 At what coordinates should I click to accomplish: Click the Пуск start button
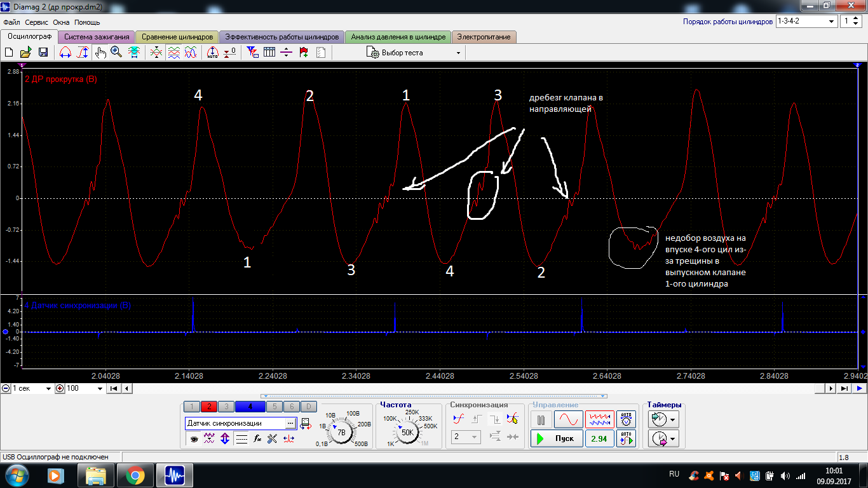click(557, 438)
